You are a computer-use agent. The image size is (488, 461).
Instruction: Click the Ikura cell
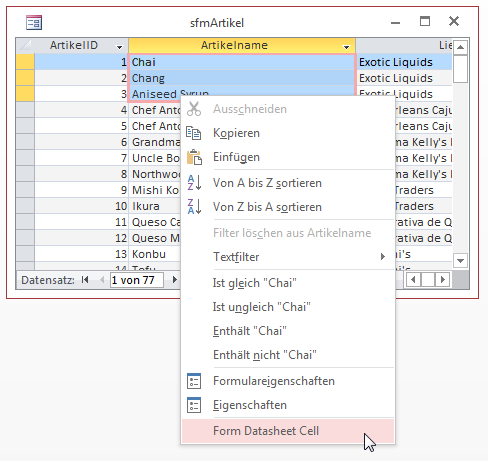(x=155, y=206)
